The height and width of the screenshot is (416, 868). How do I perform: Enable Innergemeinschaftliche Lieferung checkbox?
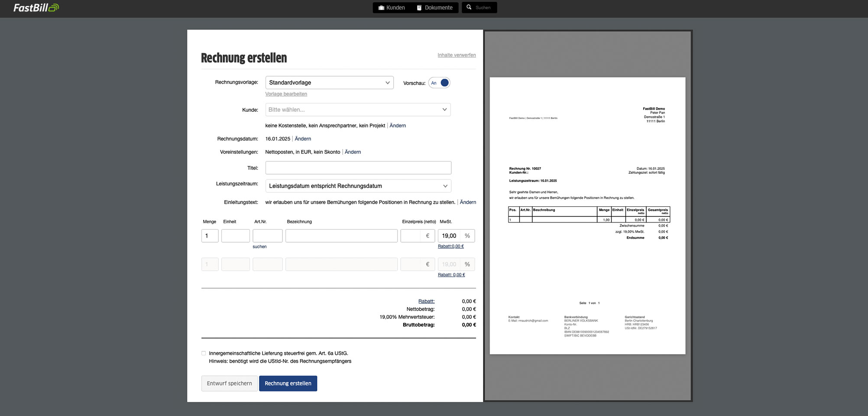pyautogui.click(x=204, y=353)
